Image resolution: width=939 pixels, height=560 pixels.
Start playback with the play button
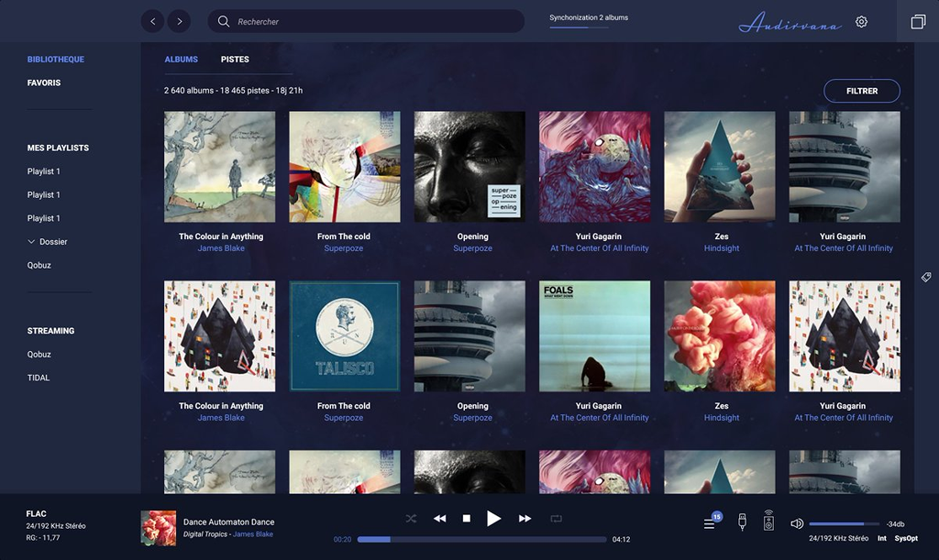tap(493, 519)
